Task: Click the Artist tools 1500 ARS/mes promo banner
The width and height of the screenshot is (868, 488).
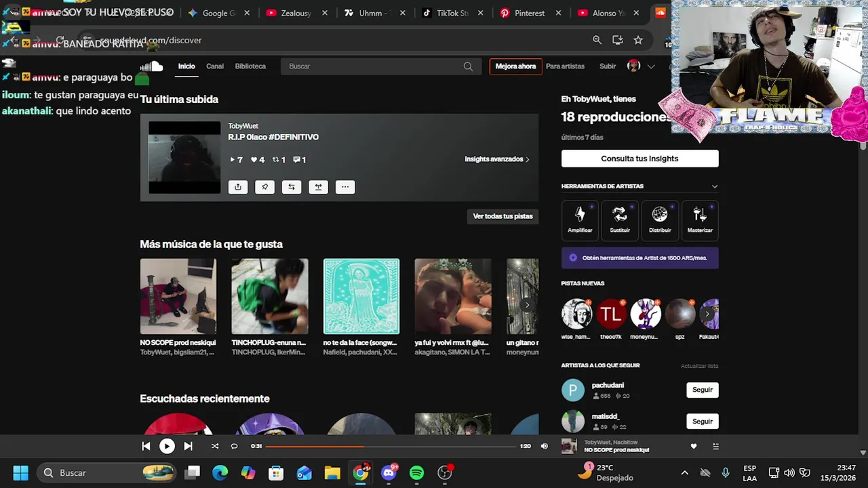Action: pyautogui.click(x=639, y=258)
